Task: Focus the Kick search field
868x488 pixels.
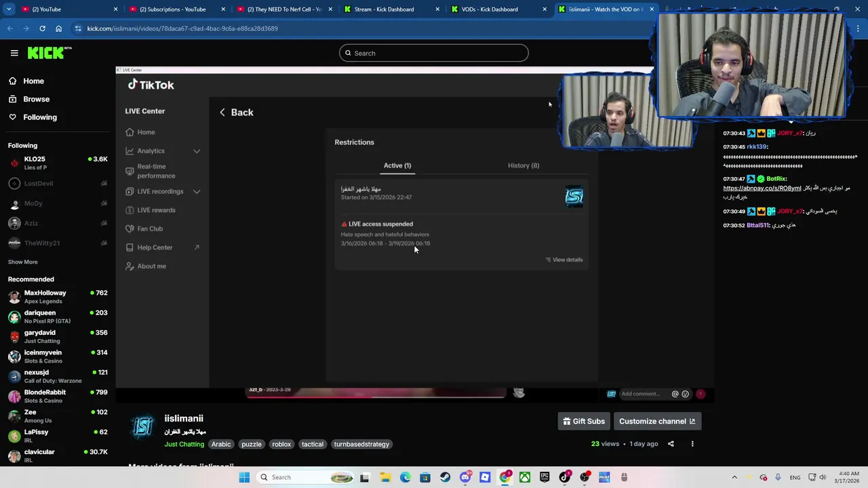Action: pyautogui.click(x=434, y=53)
